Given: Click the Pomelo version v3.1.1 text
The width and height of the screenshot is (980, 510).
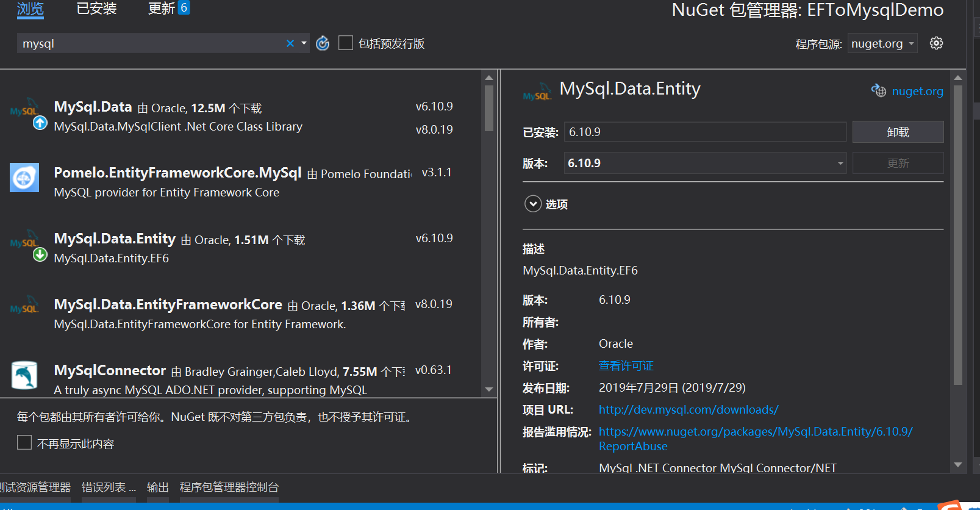Looking at the screenshot, I should (x=437, y=172).
